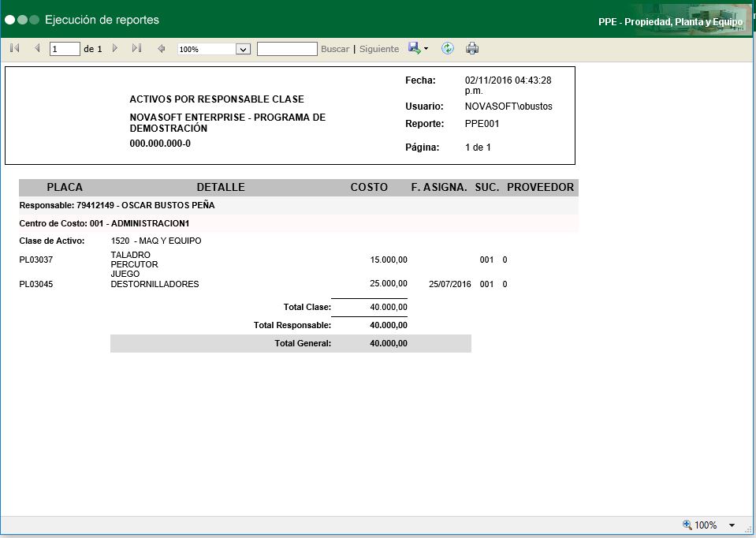756x538 pixels.
Task: Select asset plate PL03037
Action: pos(35,260)
